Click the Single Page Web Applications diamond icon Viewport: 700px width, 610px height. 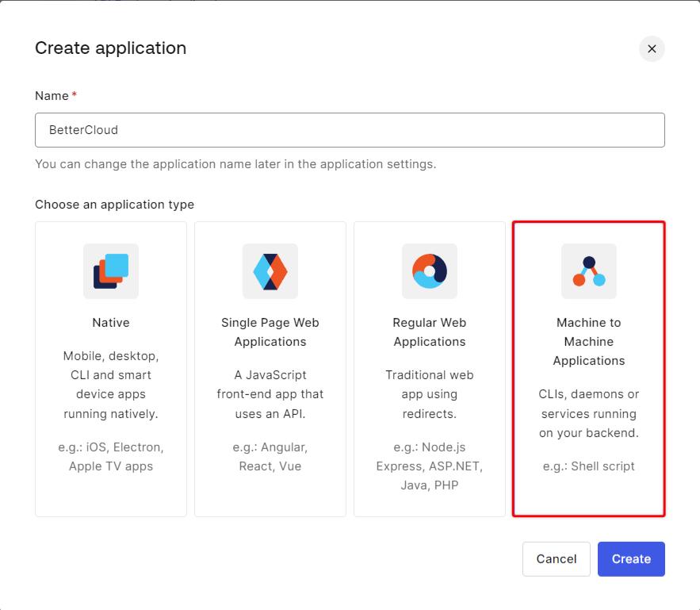pos(270,271)
